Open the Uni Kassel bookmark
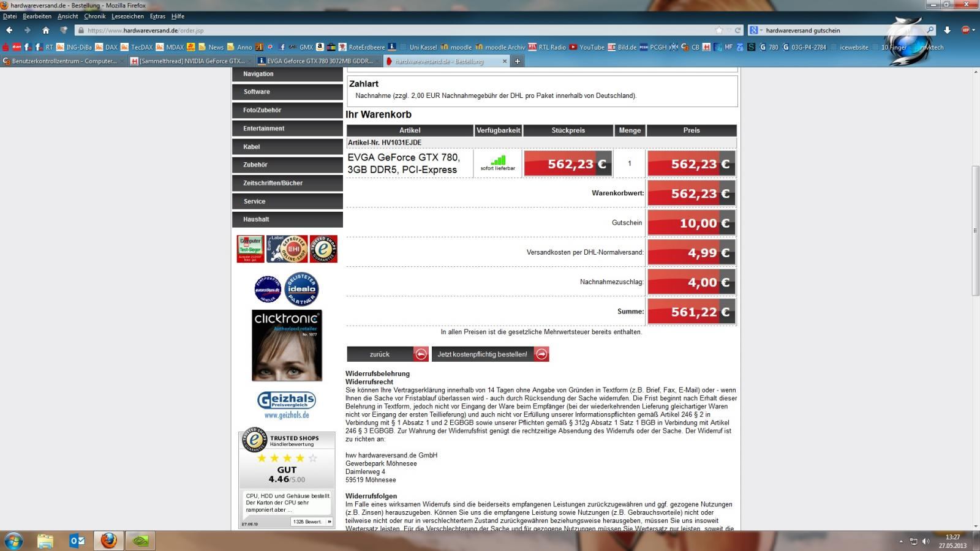Image resolution: width=980 pixels, height=551 pixels. (x=418, y=47)
